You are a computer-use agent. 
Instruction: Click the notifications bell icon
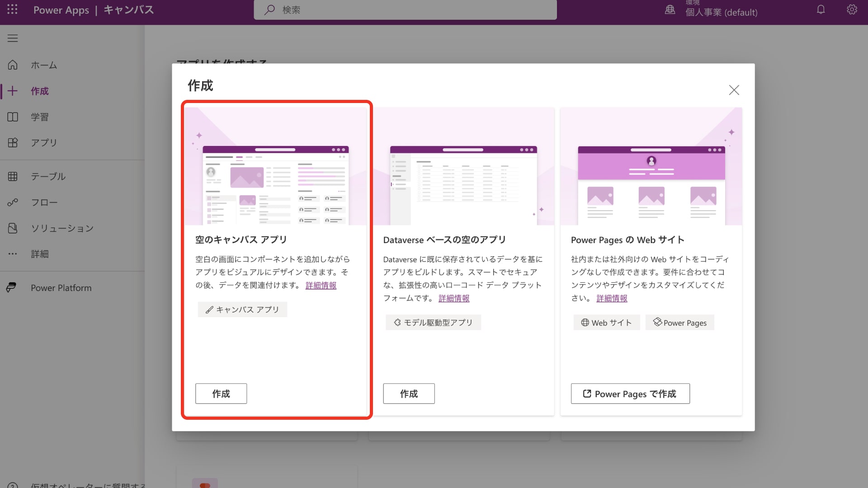point(821,9)
